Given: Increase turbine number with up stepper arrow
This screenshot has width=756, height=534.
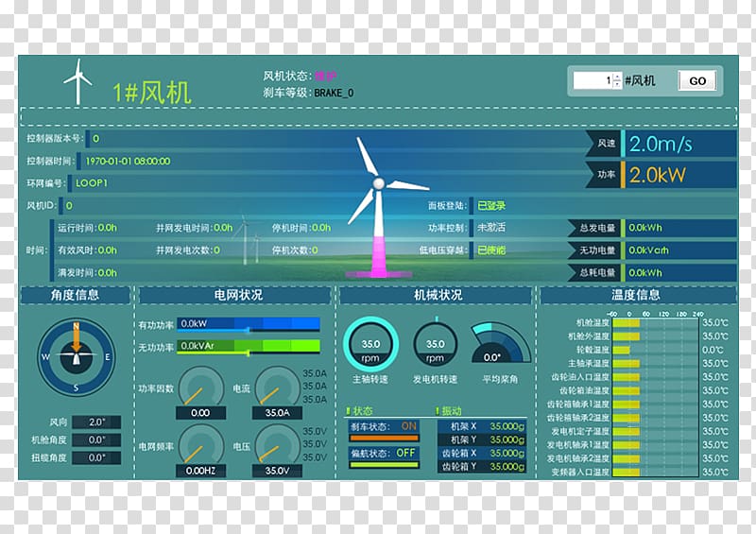Looking at the screenshot, I should pos(617,77).
